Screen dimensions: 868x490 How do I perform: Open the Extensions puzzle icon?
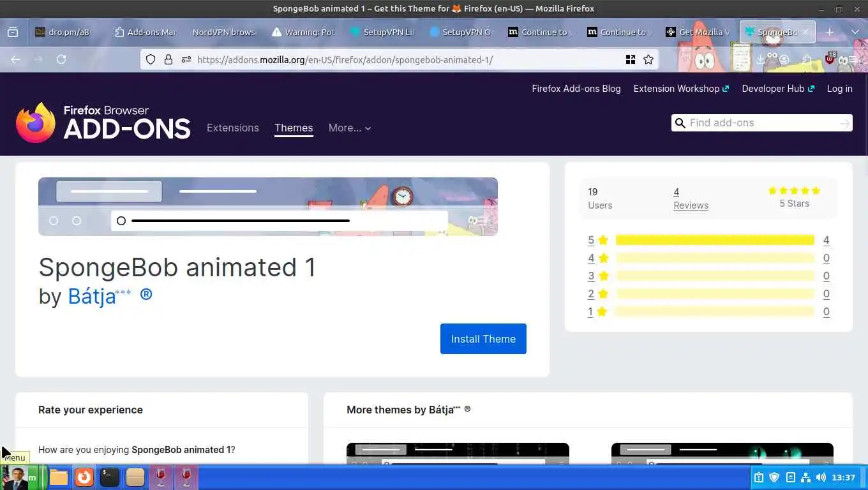pyautogui.click(x=807, y=59)
